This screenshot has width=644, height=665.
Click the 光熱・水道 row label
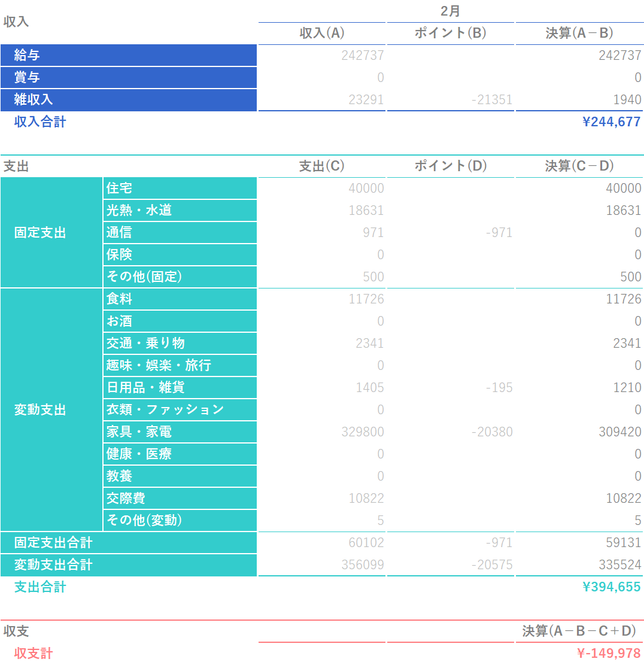click(x=139, y=211)
